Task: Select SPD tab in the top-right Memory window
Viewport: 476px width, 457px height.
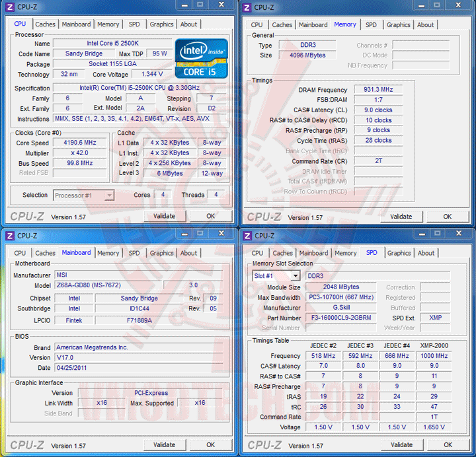Action: [x=371, y=25]
